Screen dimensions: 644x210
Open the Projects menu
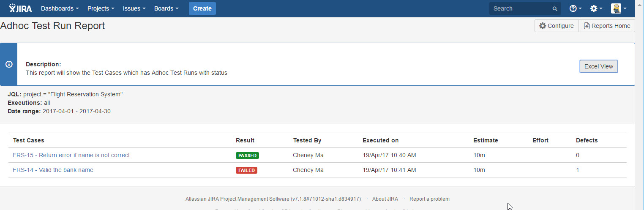101,8
